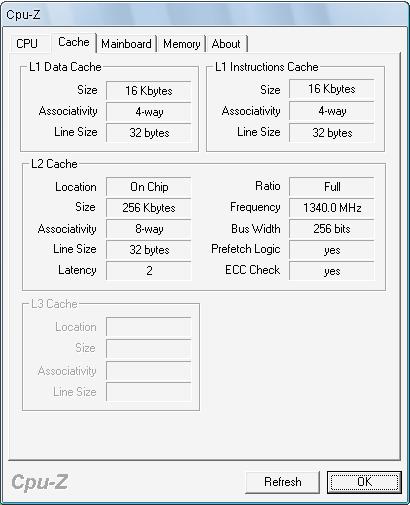Image resolution: width=410 pixels, height=505 pixels.
Task: Click the 'L3 Cache' group label
Action: click(x=54, y=304)
